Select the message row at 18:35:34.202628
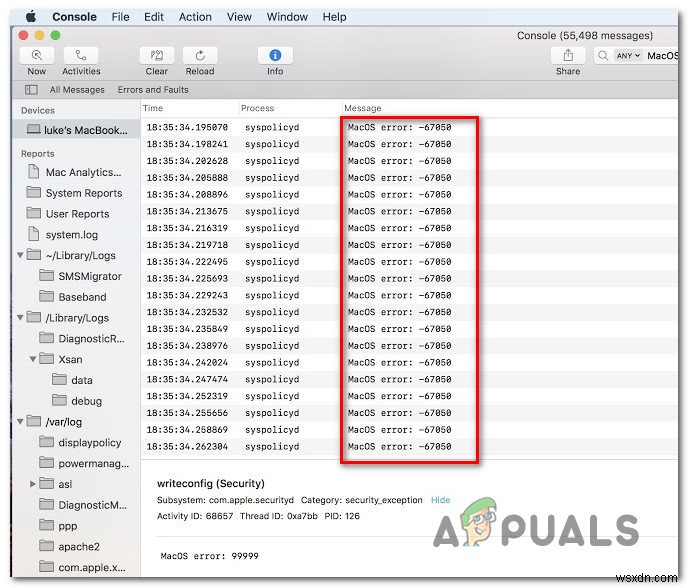Screen dimensions: 689x588 409,161
